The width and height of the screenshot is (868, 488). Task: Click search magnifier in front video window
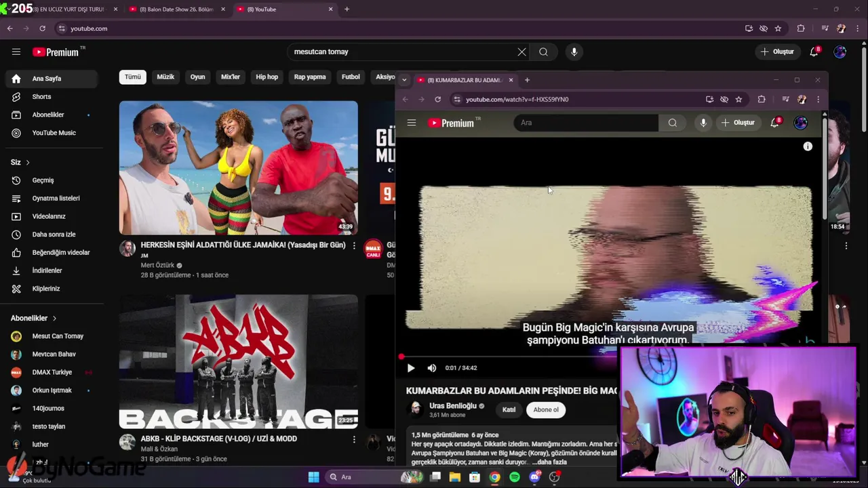click(673, 123)
